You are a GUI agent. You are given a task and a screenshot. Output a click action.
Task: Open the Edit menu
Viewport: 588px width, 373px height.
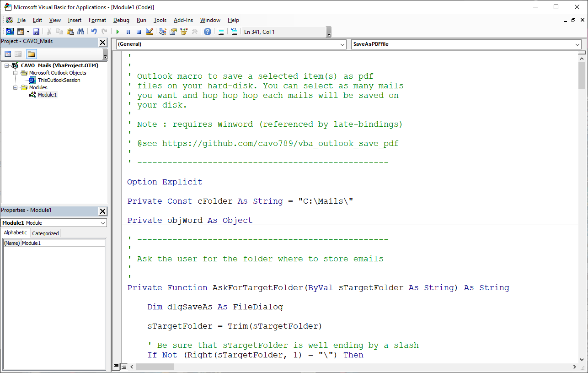37,20
